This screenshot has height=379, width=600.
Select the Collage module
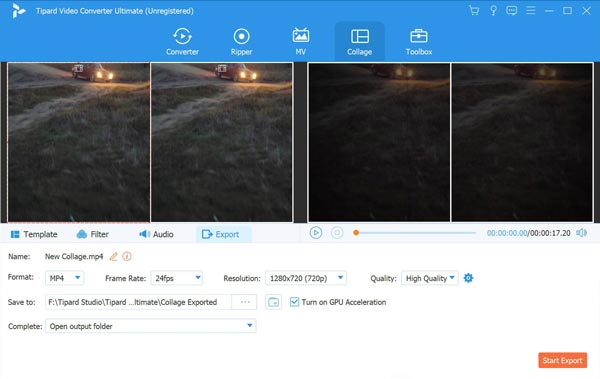(x=359, y=42)
